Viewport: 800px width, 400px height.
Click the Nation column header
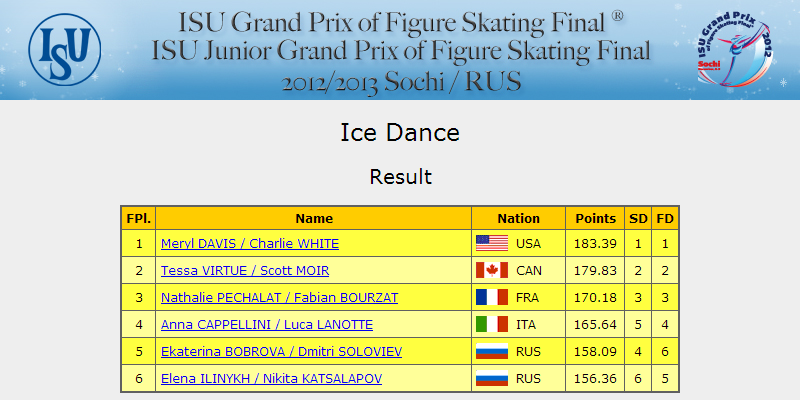click(x=518, y=219)
